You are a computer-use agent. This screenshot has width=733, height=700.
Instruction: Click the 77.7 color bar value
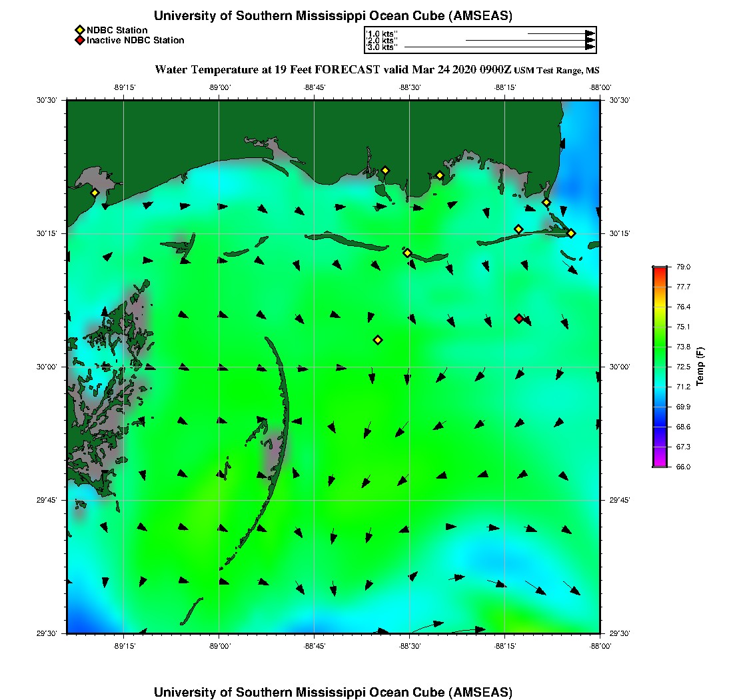683,287
